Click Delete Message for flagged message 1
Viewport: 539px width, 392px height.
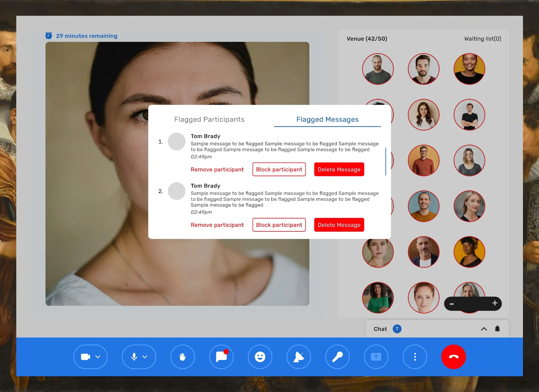(x=339, y=169)
